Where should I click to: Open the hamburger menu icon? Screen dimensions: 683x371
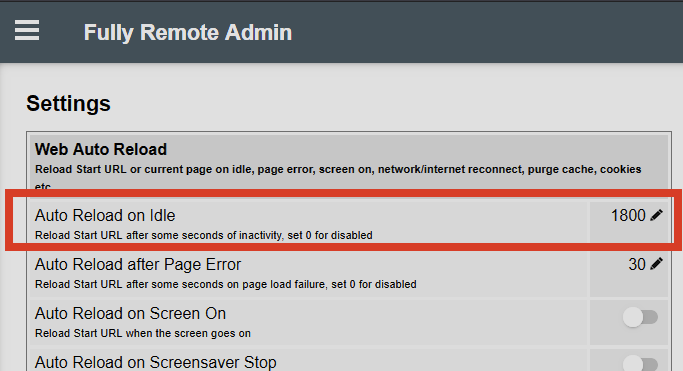click(x=27, y=30)
